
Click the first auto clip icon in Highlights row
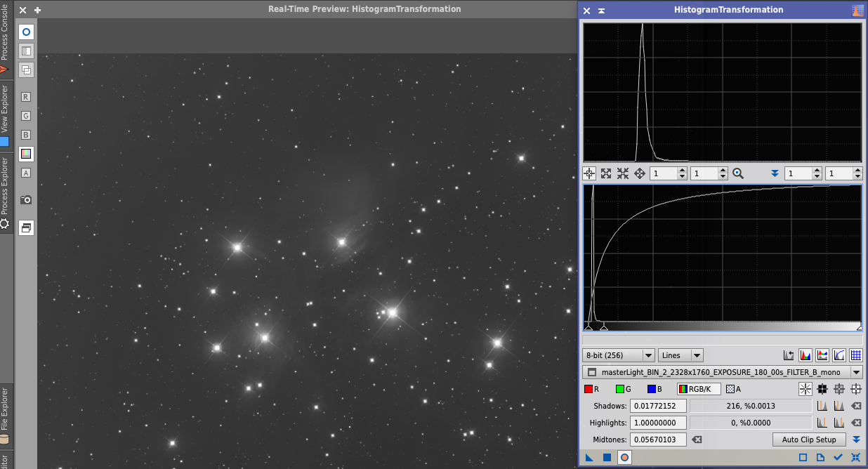[x=822, y=423]
